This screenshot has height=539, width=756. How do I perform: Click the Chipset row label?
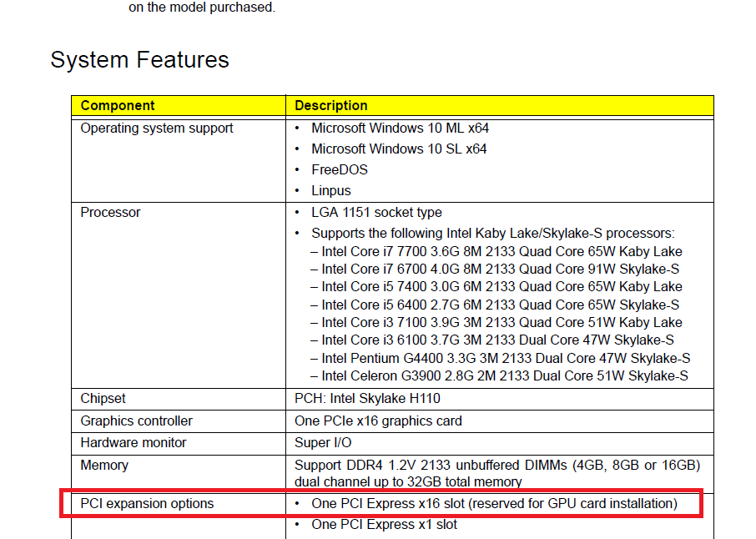point(103,399)
